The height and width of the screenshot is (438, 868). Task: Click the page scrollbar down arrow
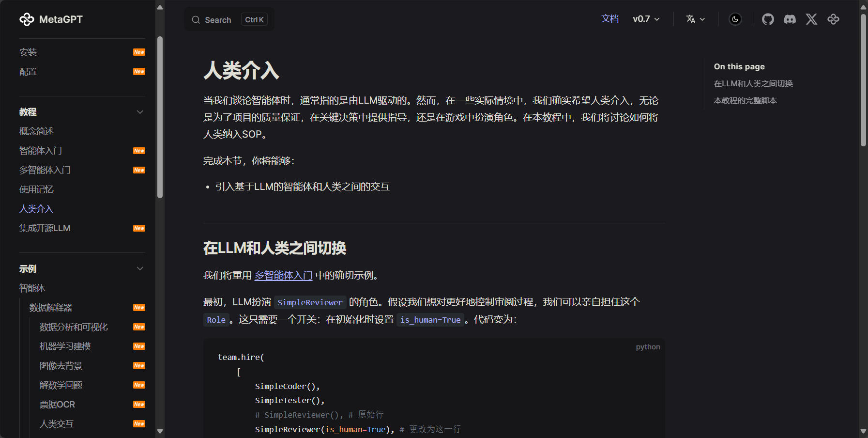[863, 431]
